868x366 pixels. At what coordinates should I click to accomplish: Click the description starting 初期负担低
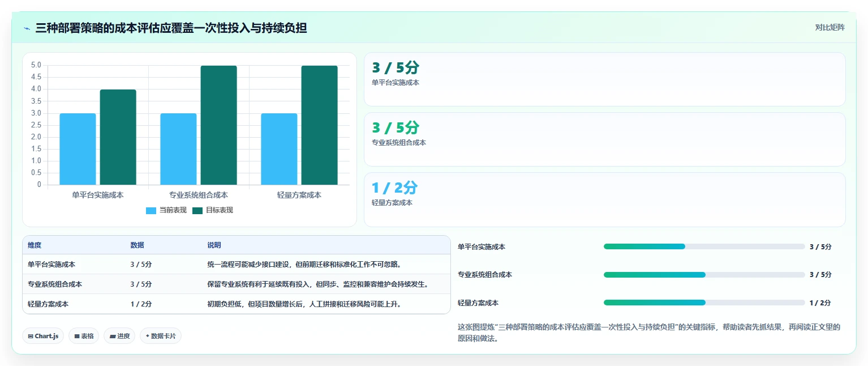click(x=306, y=304)
